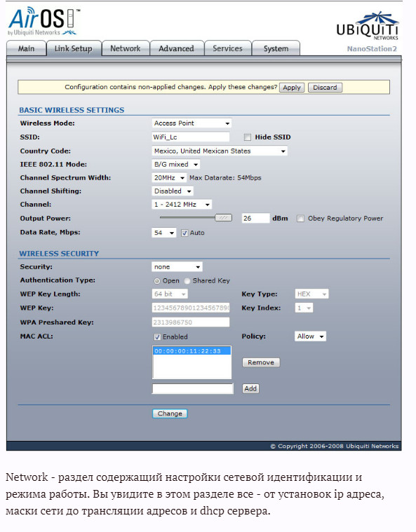Open the Wireless Mode dropdown
Viewport: 416px width, 532px height.
pos(192,123)
